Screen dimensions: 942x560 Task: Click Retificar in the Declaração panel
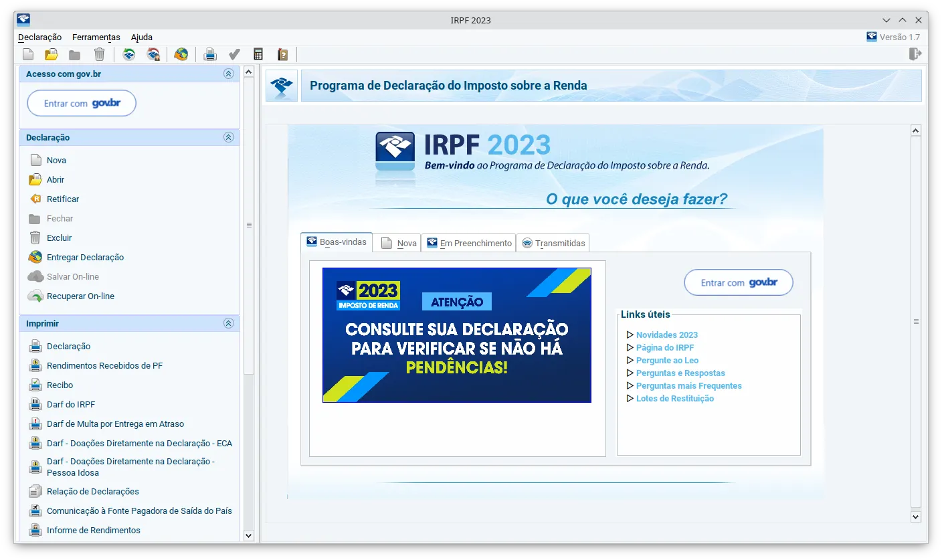point(63,199)
